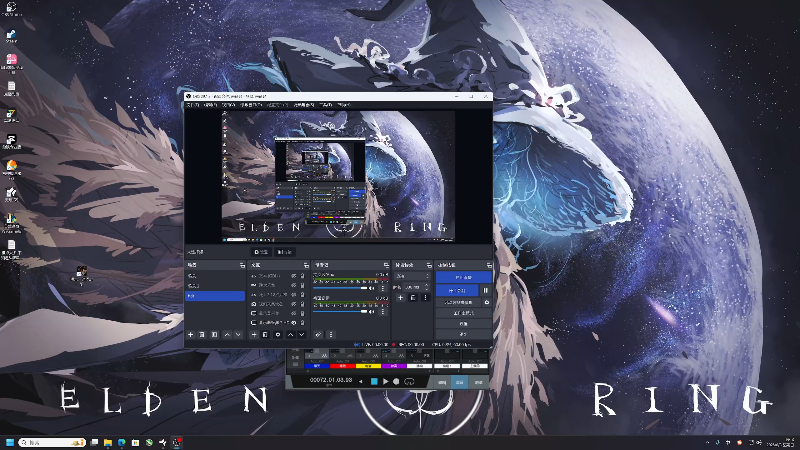Image resolution: width=800 pixels, height=450 pixels.
Task: Open transition properties three-dot menu
Action: [425, 297]
